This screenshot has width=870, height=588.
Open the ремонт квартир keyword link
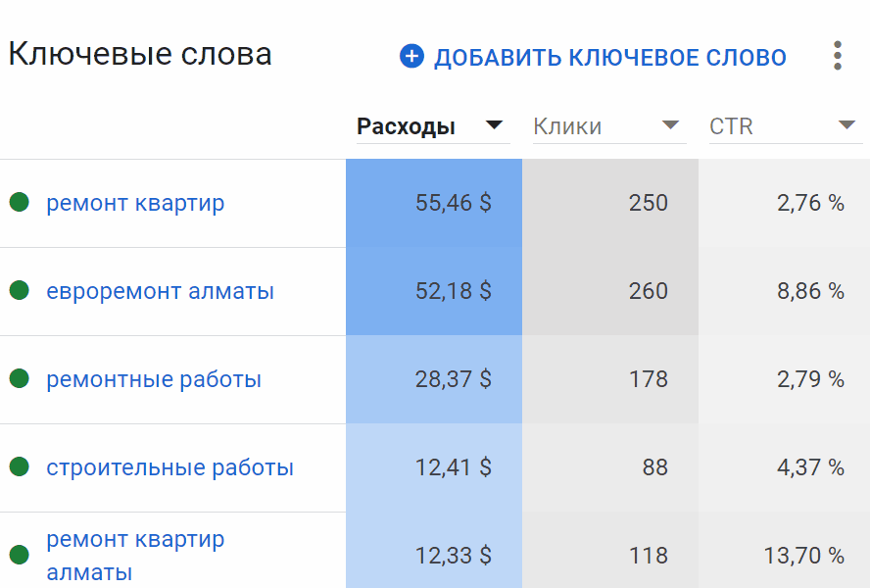pos(135,203)
